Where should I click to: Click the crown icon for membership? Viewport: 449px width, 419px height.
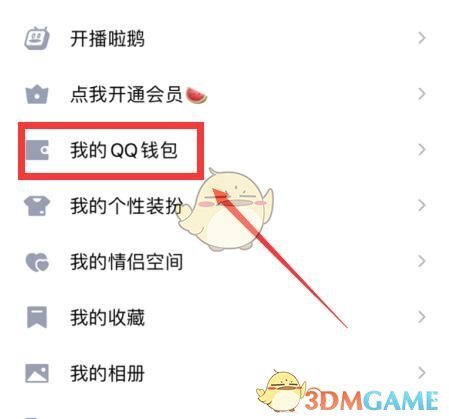pyautogui.click(x=37, y=95)
